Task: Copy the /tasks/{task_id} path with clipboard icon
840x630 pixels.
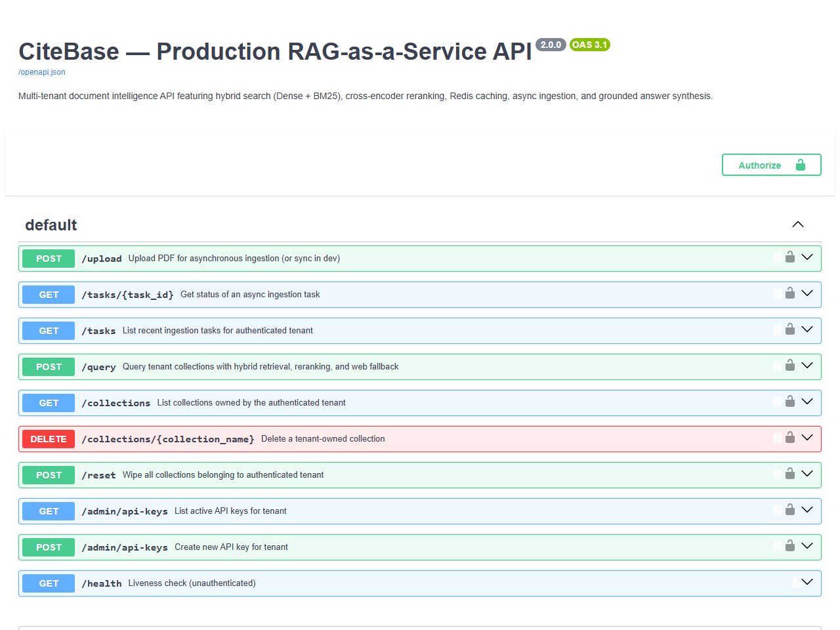Action: point(777,294)
